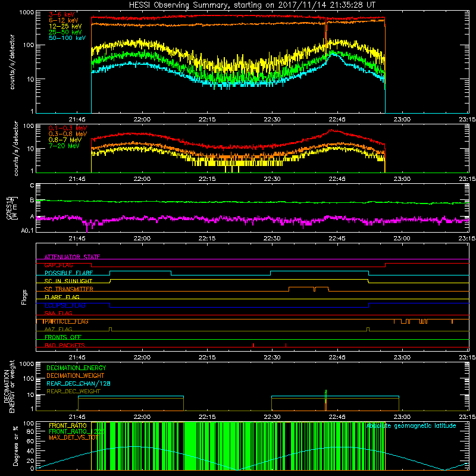This screenshot has width=476, height=476.
Task: Pick the 0.8-7 MeV legend label
Action: click(65, 140)
